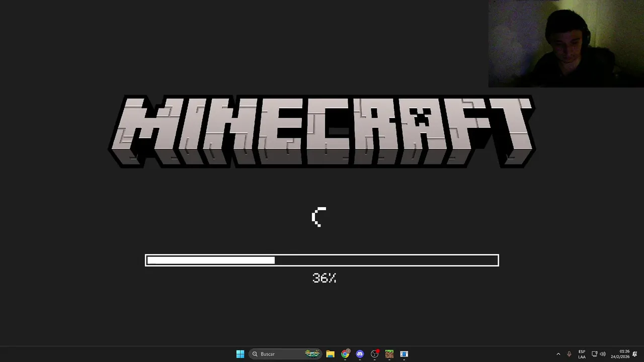This screenshot has height=362, width=644.
Task: Click the Minecraft loading progress bar
Action: (x=322, y=260)
